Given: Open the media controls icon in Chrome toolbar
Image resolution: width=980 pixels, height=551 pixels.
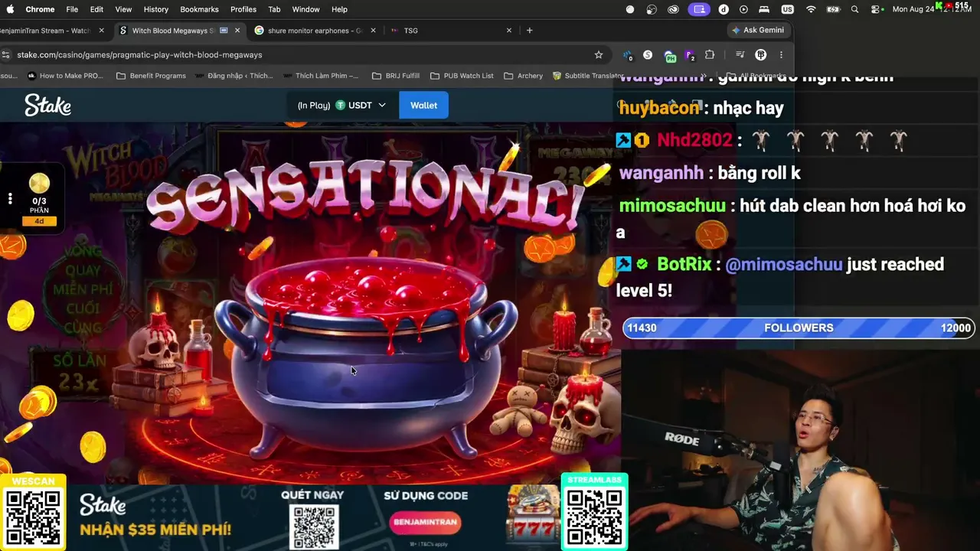Looking at the screenshot, I should click(x=740, y=55).
